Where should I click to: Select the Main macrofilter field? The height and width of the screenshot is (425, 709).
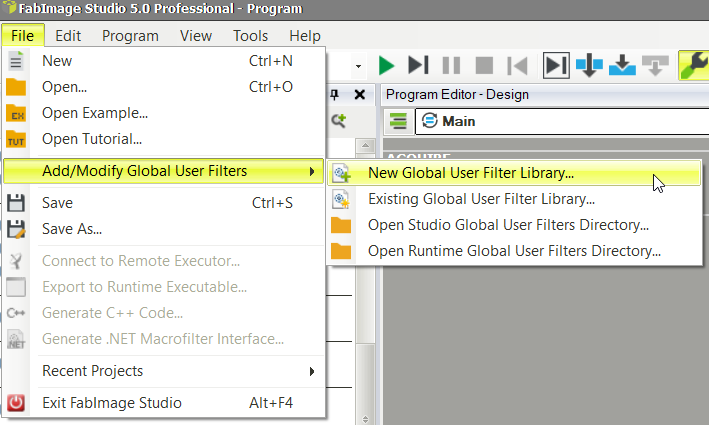click(x=562, y=121)
